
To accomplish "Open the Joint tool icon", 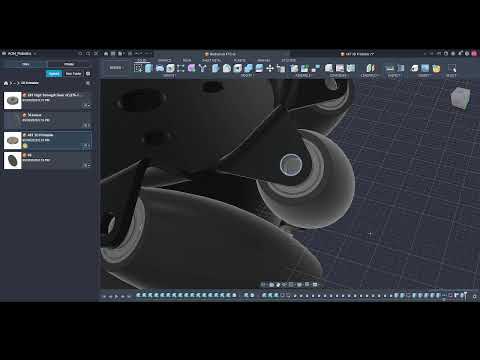I will [x=304, y=68].
